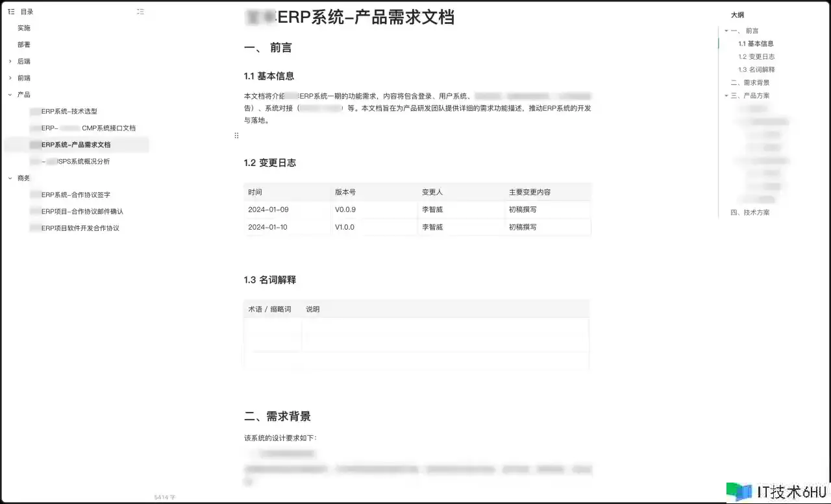Open the ERP系统-技术选型 document
Screen dimensions: 831x504
(x=69, y=112)
